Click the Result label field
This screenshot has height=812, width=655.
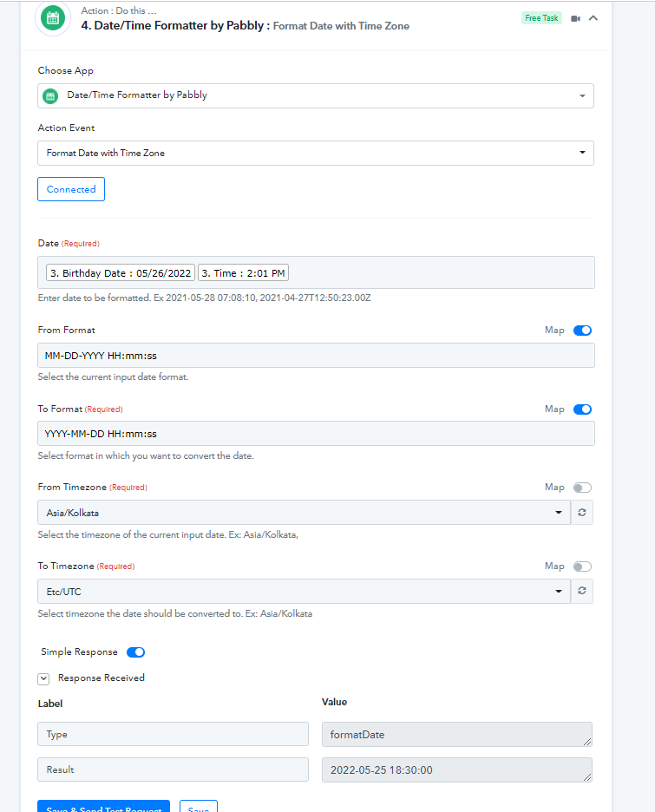tap(173, 769)
